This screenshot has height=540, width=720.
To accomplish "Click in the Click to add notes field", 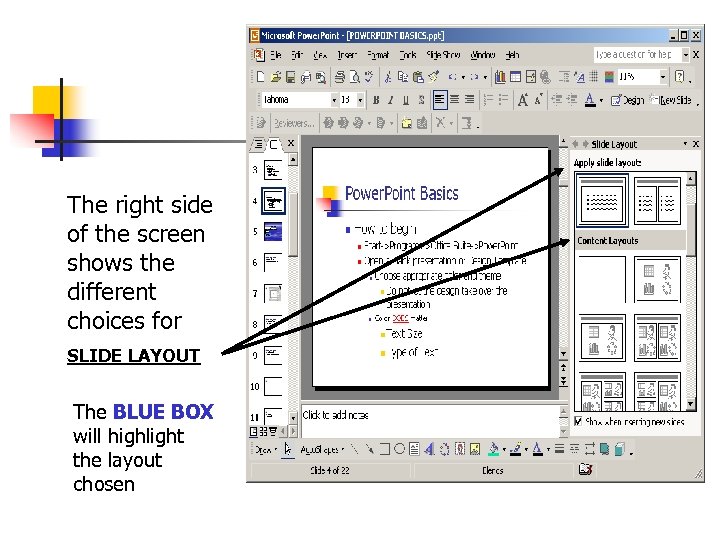I will [430, 420].
